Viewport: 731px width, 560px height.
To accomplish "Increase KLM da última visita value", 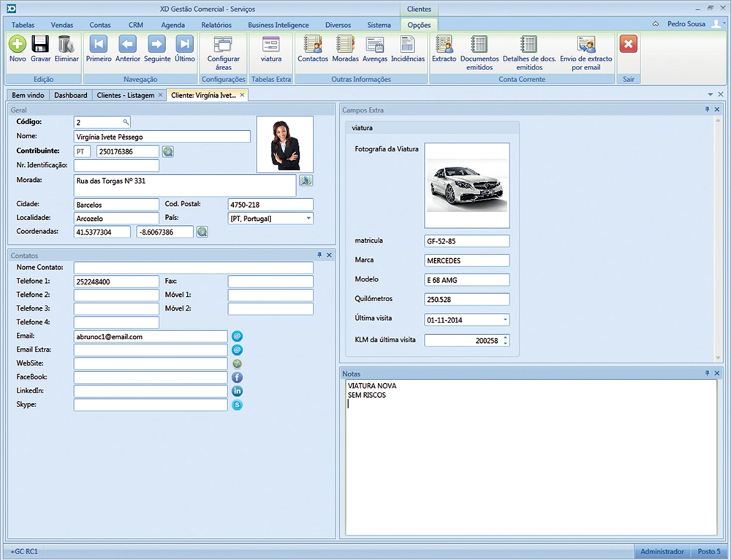I will pos(506,337).
